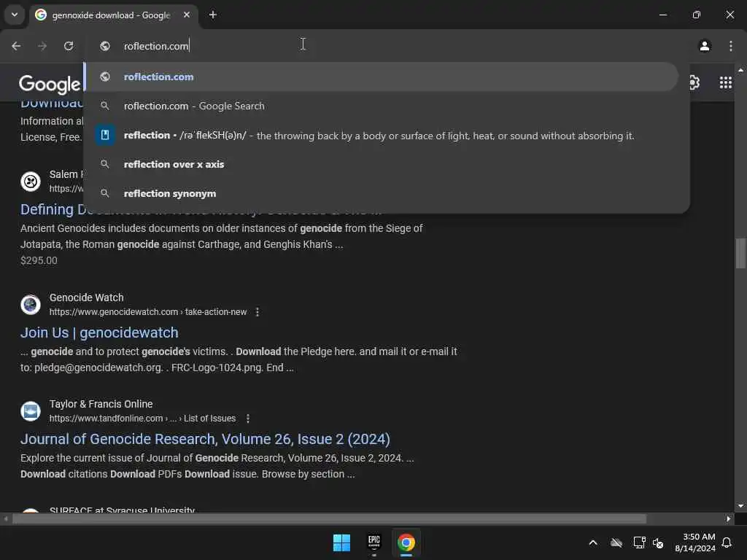Open the clock showing 3:50 AM
This screenshot has height=560, width=747.
pyautogui.click(x=694, y=542)
